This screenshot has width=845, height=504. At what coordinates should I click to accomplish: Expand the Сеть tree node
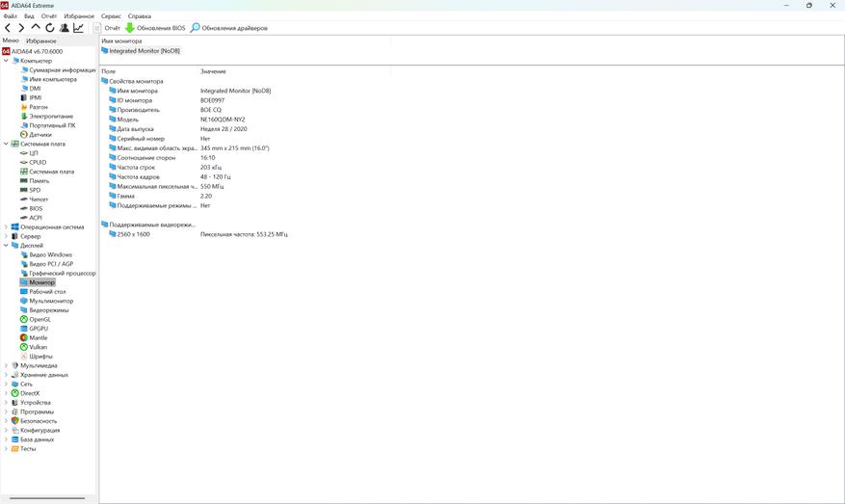tap(6, 384)
